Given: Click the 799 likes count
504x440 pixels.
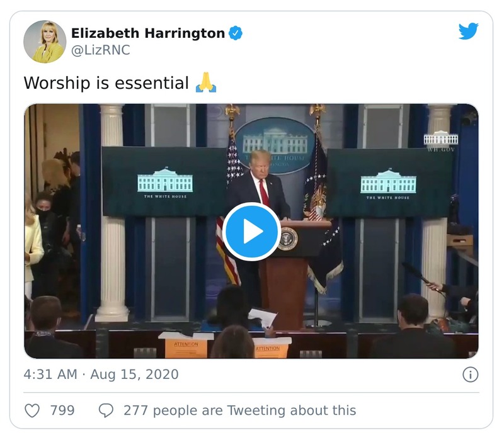Looking at the screenshot, I should (62, 410).
